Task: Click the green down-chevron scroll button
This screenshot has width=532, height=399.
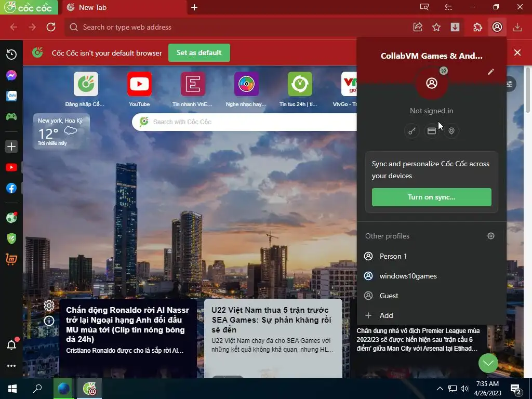Action: pos(488,363)
